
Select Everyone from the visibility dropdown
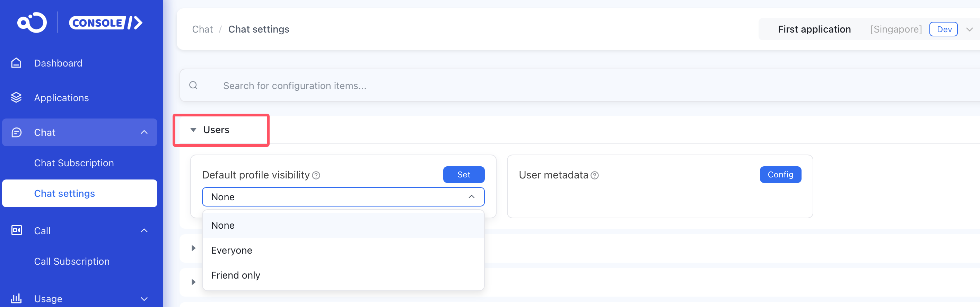pos(232,250)
